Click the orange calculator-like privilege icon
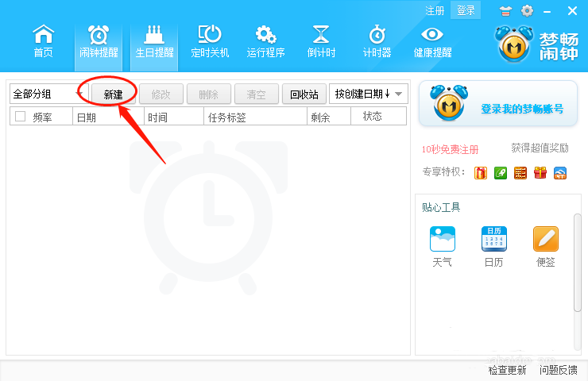This screenshot has height=381, width=588. pos(520,173)
